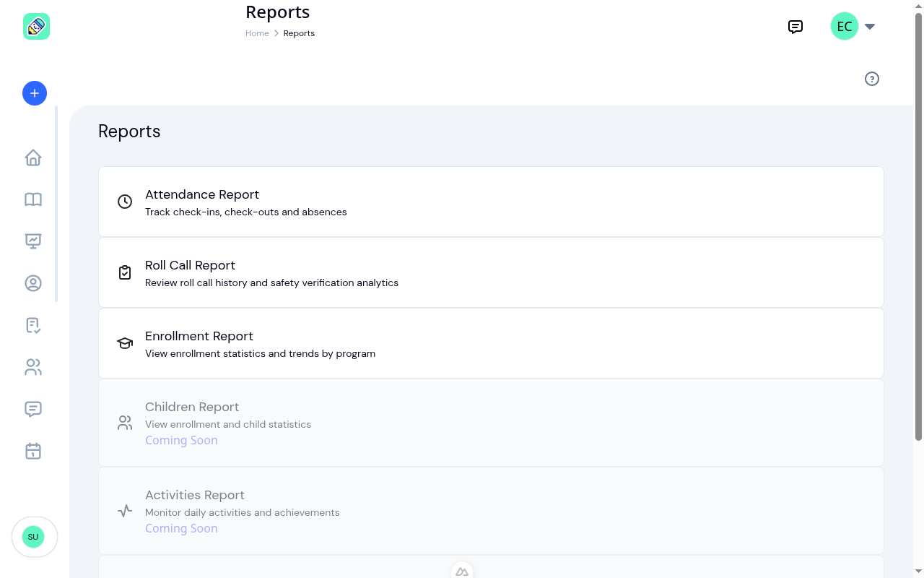This screenshot has height=578, width=924.
Task: Click the Reports section heading
Action: click(129, 131)
